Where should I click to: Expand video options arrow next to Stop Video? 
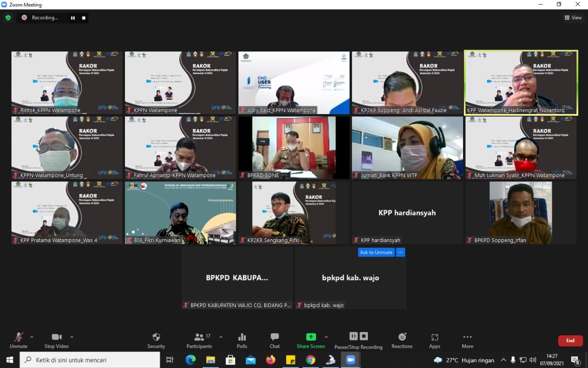(x=72, y=337)
